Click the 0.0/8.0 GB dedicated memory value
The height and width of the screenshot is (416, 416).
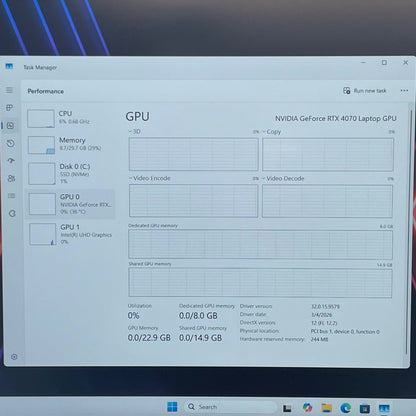pos(198,315)
